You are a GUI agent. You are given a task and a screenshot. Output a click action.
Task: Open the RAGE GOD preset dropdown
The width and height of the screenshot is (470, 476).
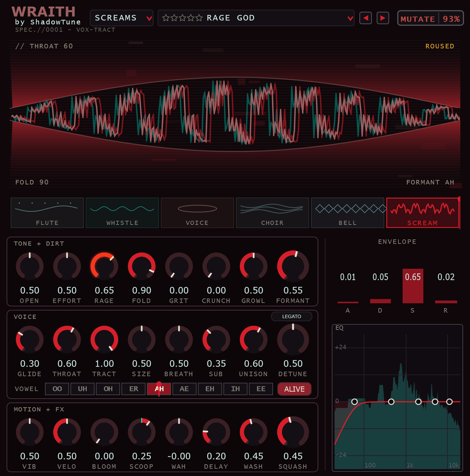pyautogui.click(x=256, y=18)
